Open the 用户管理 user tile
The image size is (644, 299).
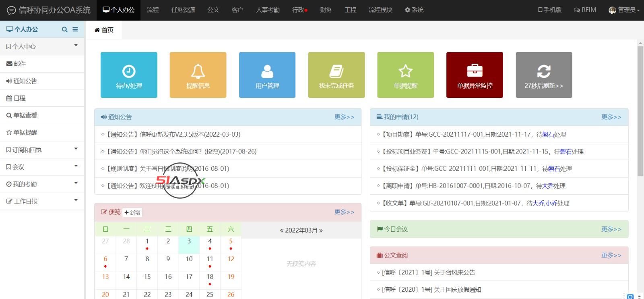pos(267,75)
